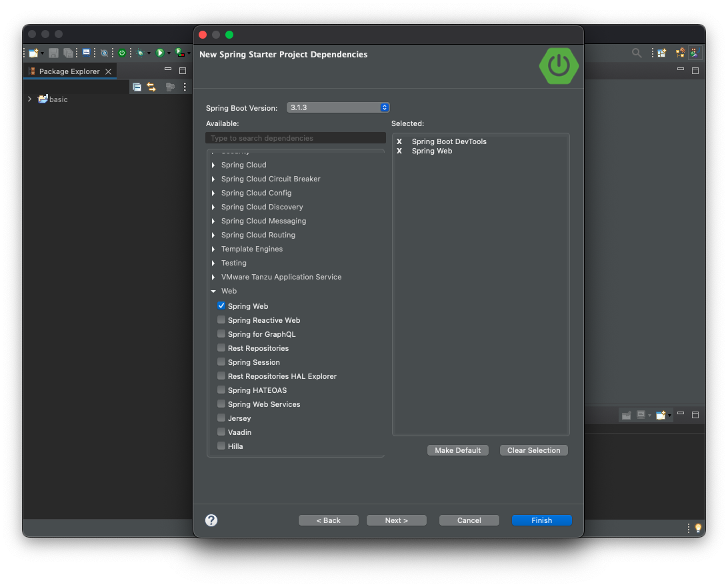This screenshot has height=587, width=728.
Task: Open Package Explorer View Menu three dots
Action: click(185, 87)
